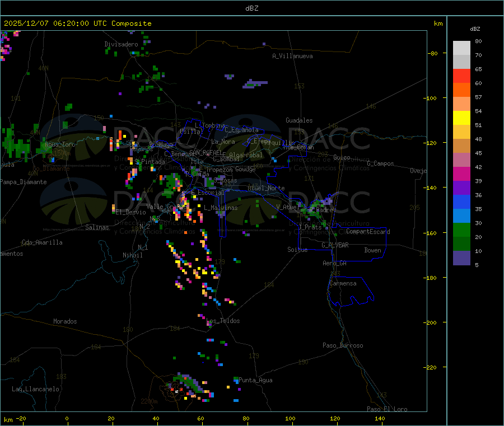Click the "C_Española" label

tap(241, 130)
